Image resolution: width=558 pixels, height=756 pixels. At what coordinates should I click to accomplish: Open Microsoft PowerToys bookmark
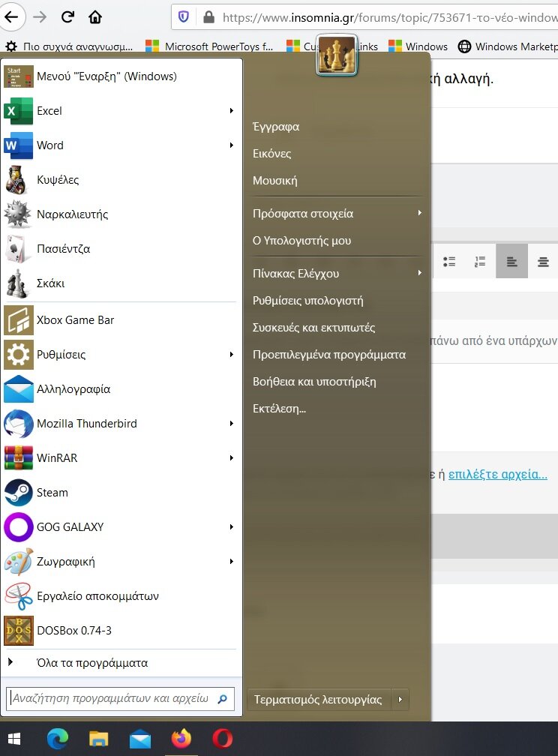tap(209, 46)
